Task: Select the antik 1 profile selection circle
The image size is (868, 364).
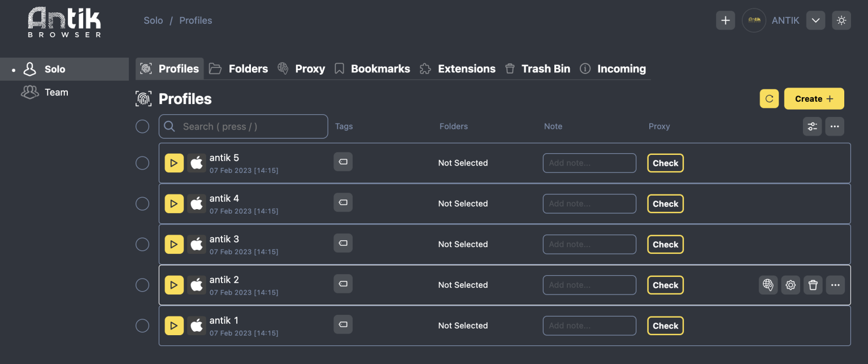Action: tap(142, 326)
